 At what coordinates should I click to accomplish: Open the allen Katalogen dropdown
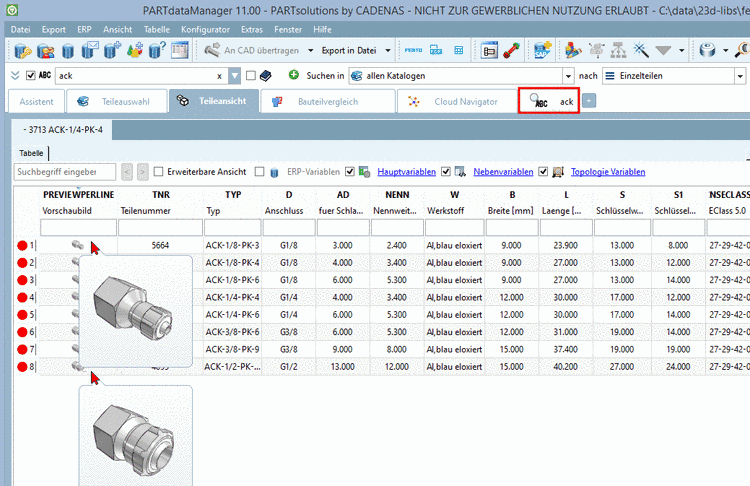point(569,76)
